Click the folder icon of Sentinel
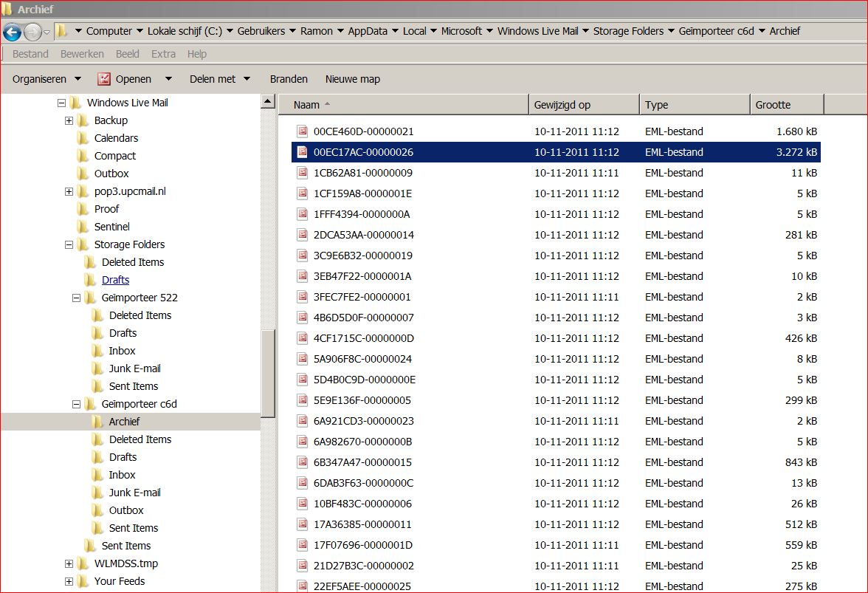This screenshot has height=593, width=868. 83,227
